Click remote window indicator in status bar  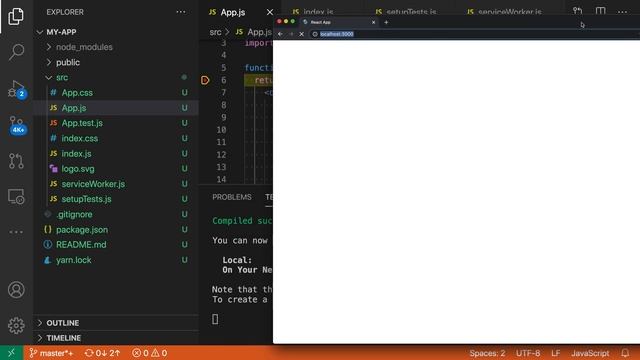pos(11,353)
